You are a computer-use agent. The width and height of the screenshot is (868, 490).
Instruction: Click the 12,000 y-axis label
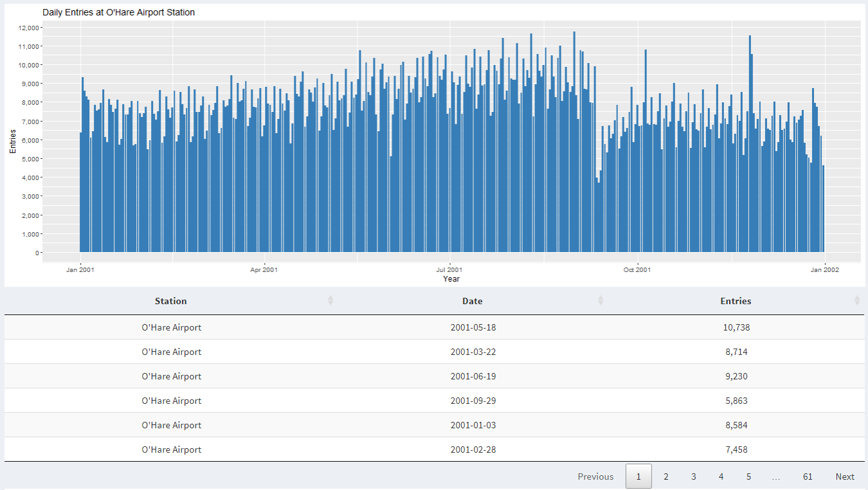click(30, 28)
